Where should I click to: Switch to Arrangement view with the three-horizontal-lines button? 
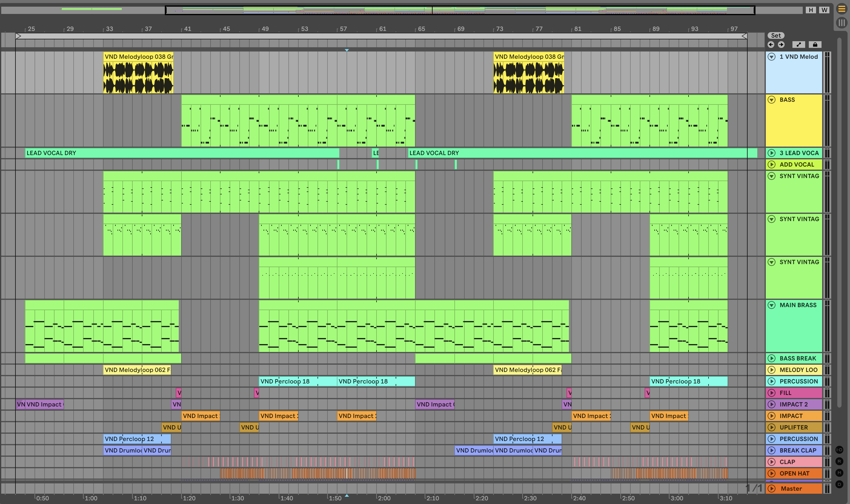coord(842,9)
